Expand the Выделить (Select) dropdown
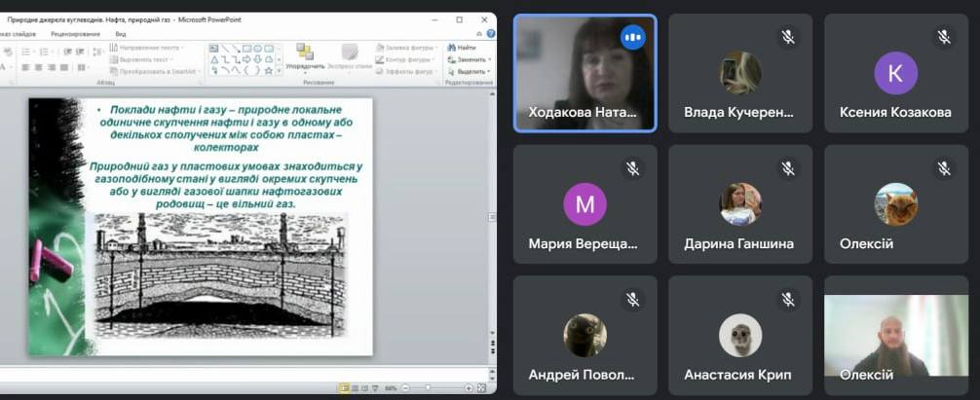 pos(489,71)
